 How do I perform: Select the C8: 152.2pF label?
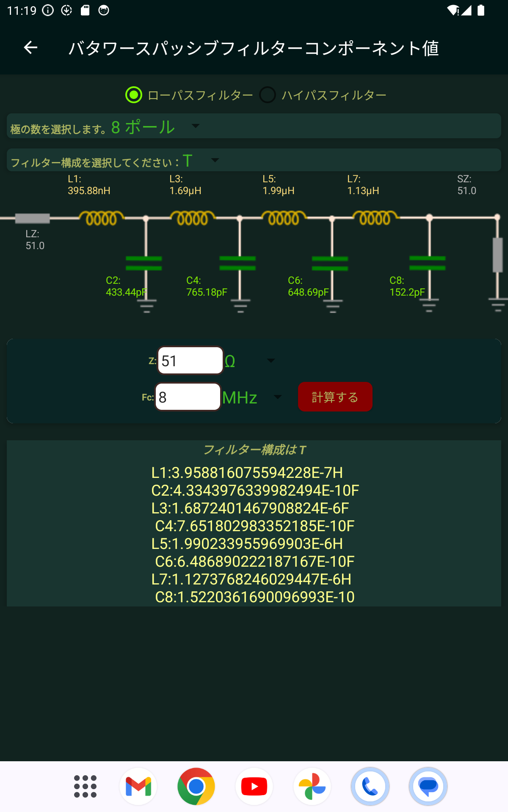coord(407,286)
